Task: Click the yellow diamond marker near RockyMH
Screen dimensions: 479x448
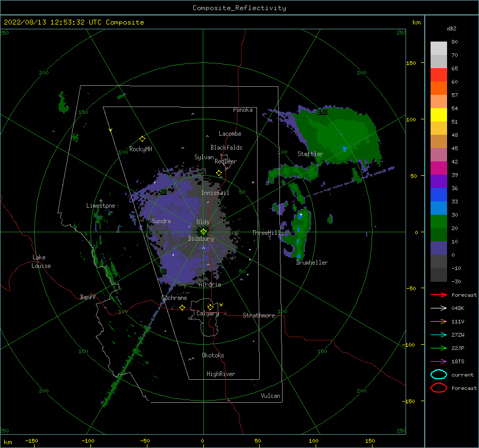Action: [x=142, y=139]
